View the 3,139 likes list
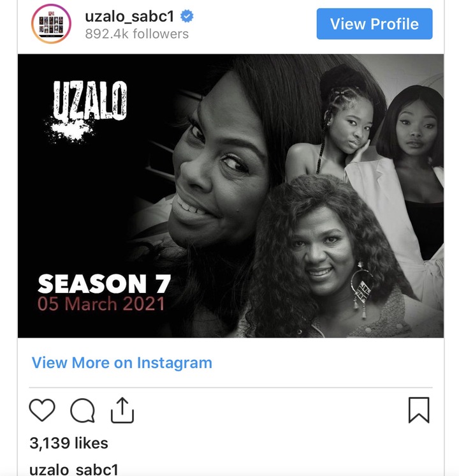The height and width of the screenshot is (476, 459). coord(69,443)
